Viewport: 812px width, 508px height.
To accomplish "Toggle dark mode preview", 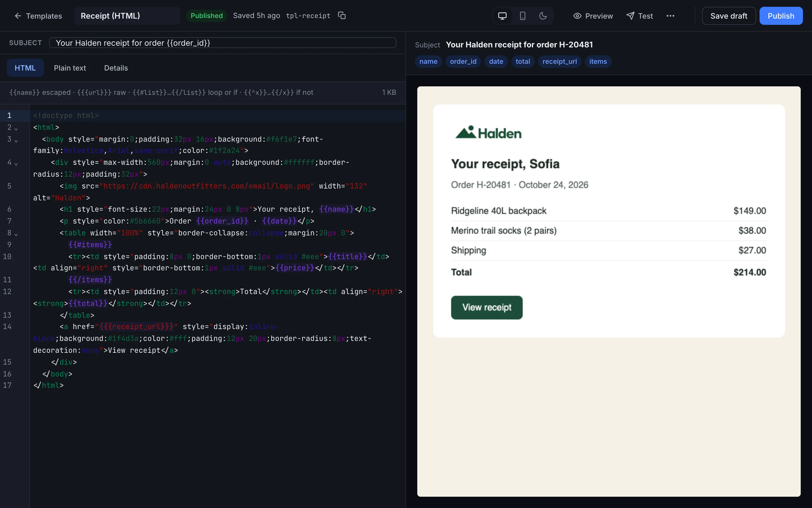I will pos(543,16).
